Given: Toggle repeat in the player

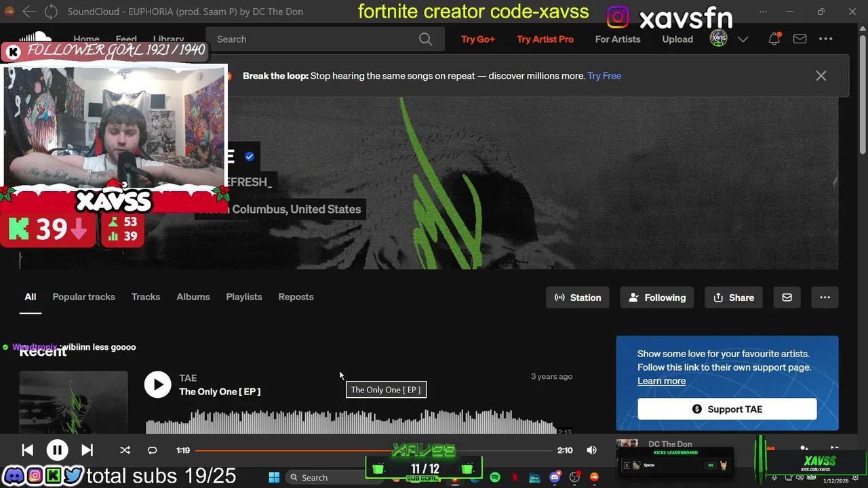Looking at the screenshot, I should [152, 450].
